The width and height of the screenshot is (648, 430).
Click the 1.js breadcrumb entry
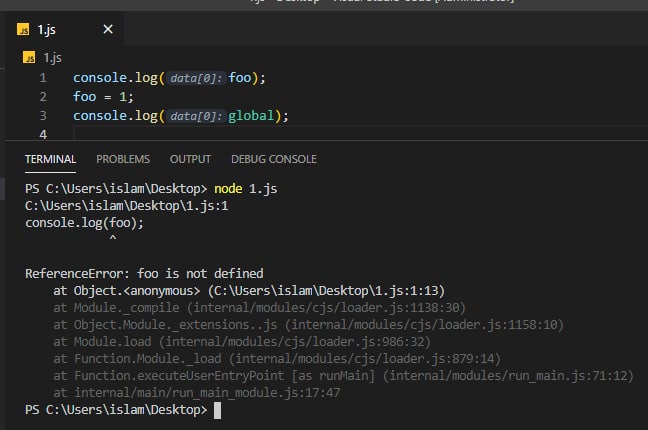(52, 58)
